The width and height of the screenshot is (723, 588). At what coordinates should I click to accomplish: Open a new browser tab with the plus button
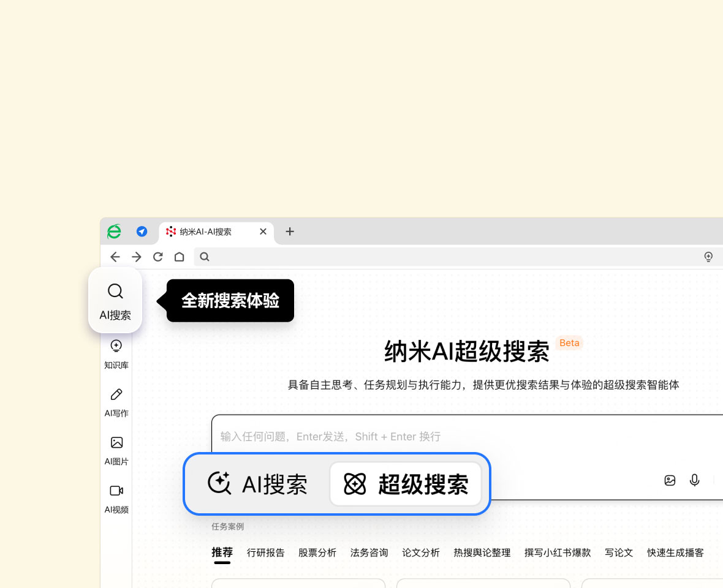(289, 232)
